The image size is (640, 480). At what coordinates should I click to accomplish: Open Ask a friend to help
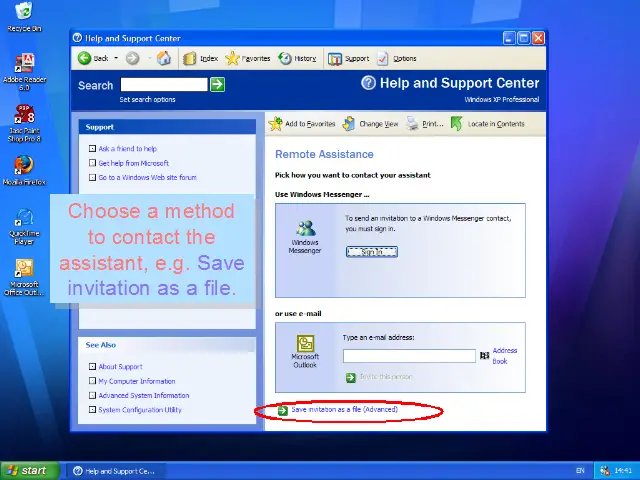128,149
